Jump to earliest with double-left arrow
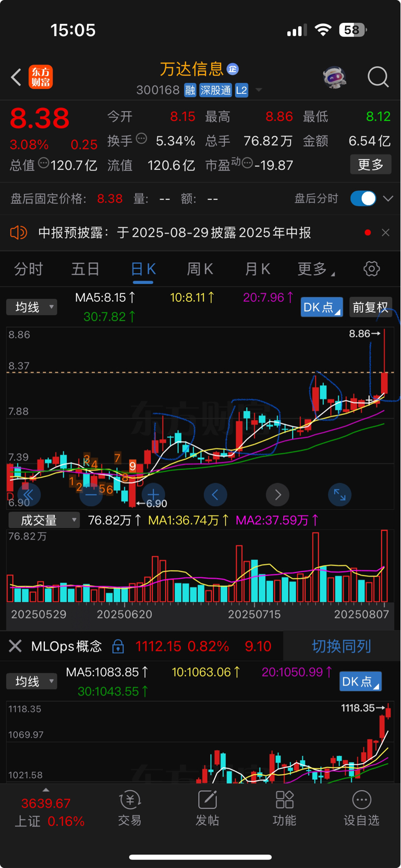This screenshot has height=868, width=401. [29, 495]
